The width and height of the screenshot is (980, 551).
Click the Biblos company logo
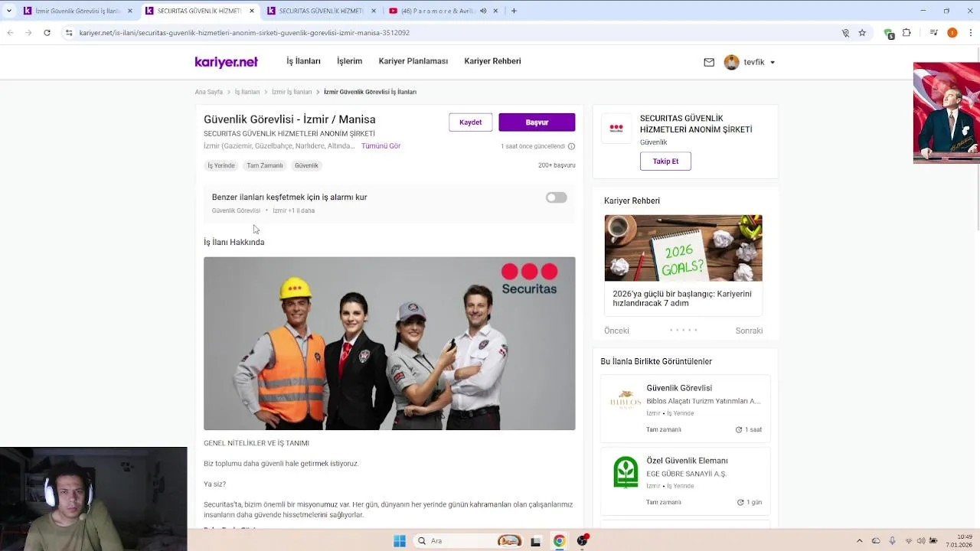point(626,400)
